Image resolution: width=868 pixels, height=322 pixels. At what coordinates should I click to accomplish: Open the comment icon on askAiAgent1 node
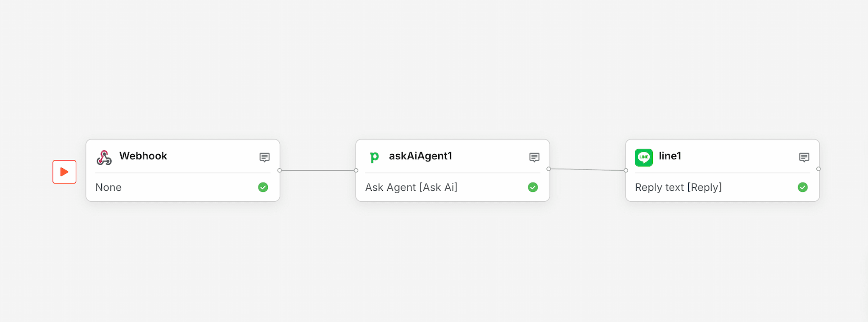tap(534, 158)
